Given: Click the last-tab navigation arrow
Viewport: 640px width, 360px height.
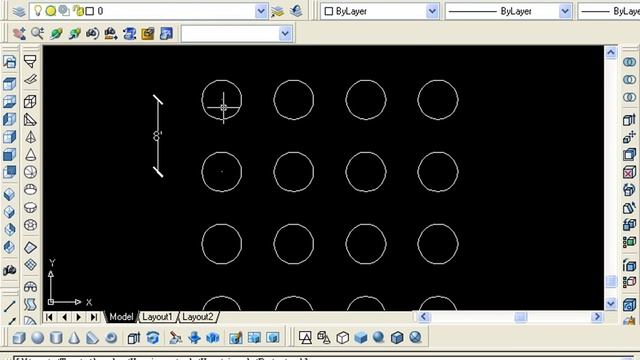Looking at the screenshot, I should point(94,317).
